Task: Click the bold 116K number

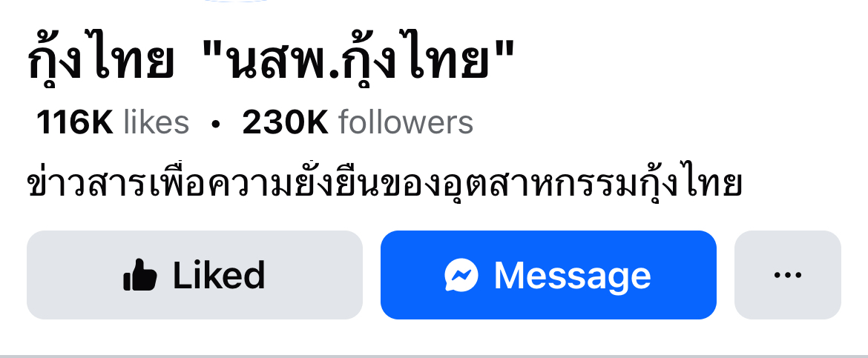Action: [x=75, y=122]
